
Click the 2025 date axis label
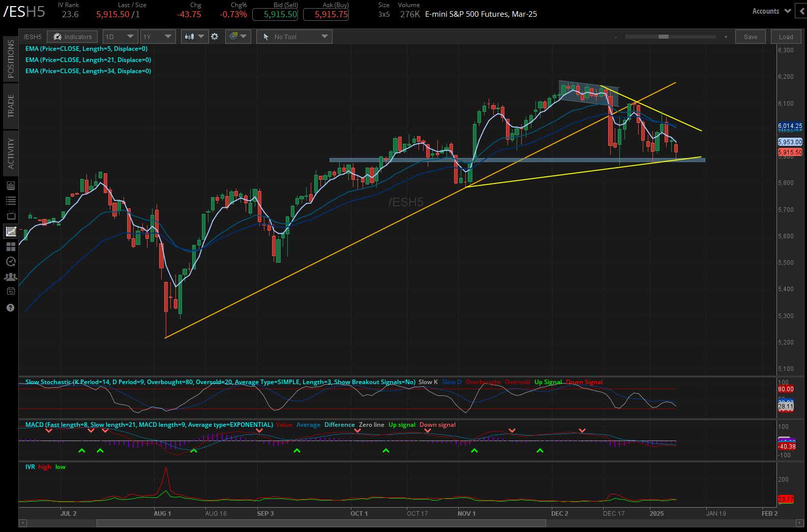(656, 514)
